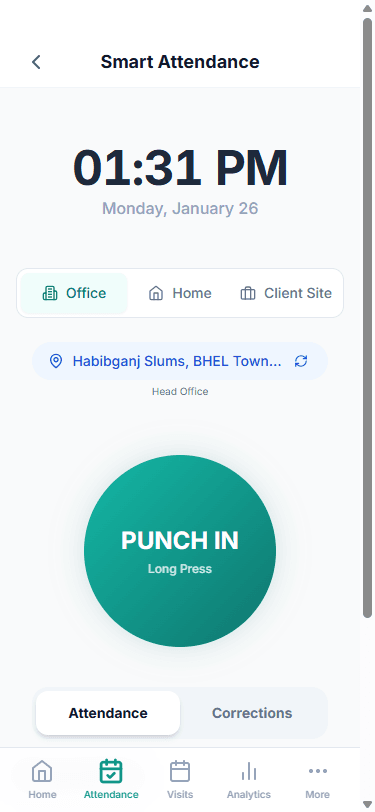Open Analytics bar chart icon

[249, 771]
